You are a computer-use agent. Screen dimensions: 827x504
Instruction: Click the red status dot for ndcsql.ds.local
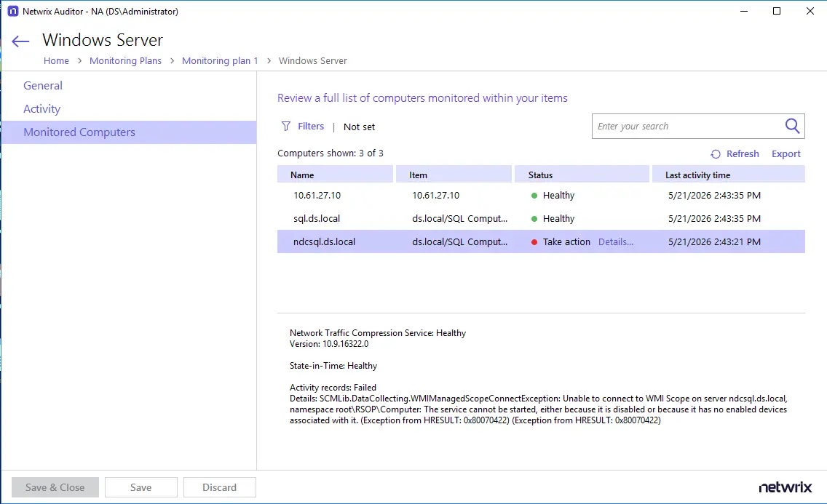click(x=534, y=242)
